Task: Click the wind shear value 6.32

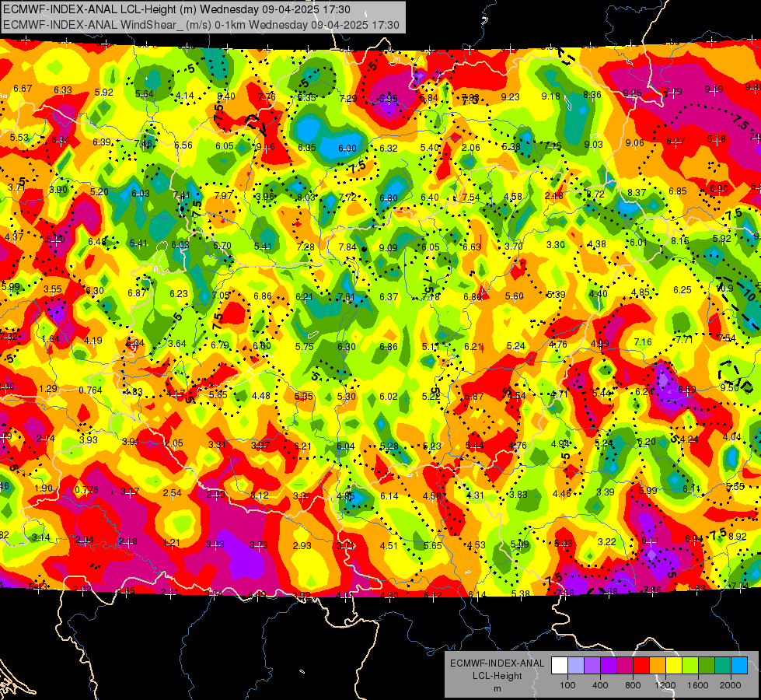Action: 388,148
